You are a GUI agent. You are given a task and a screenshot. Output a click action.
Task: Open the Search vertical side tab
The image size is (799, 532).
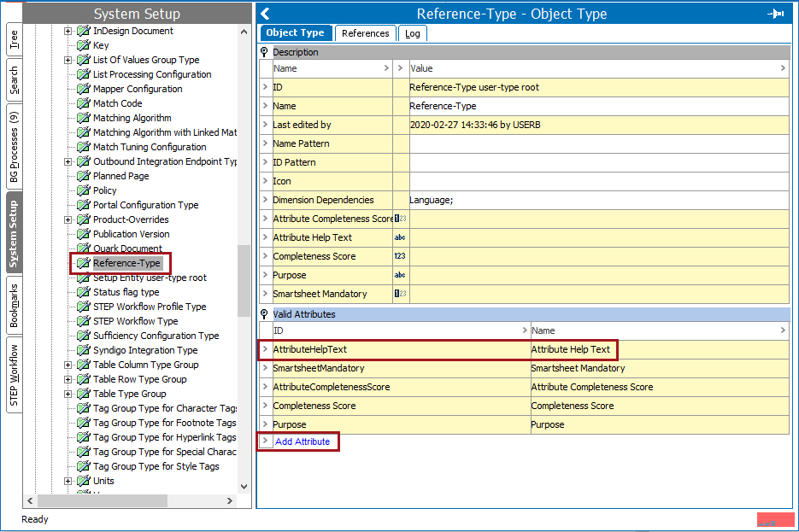coord(14,80)
